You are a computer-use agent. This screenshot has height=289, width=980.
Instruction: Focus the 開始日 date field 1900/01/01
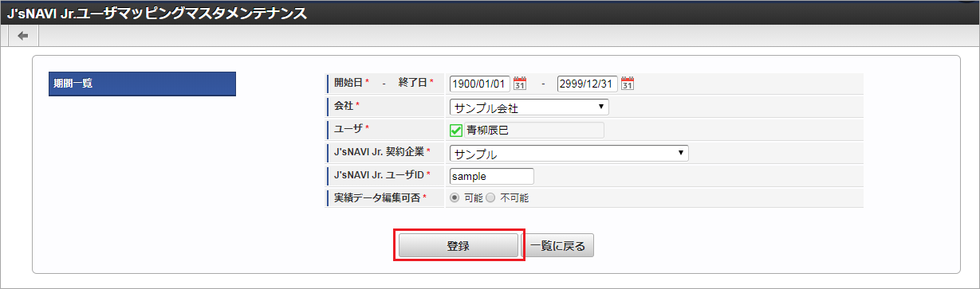[480, 84]
